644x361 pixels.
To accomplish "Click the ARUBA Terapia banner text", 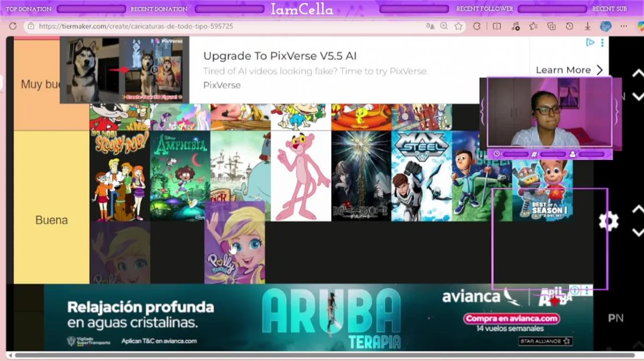I will point(332,318).
